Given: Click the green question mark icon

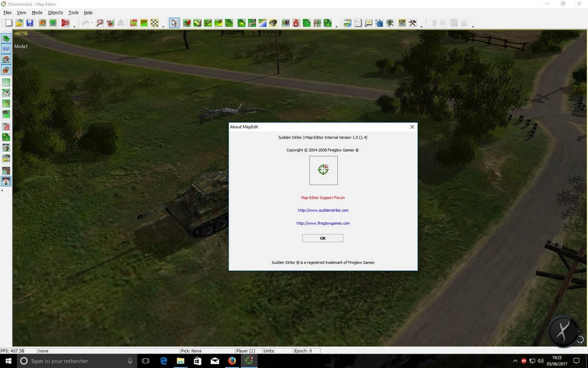Looking at the screenshot, I should [307, 23].
